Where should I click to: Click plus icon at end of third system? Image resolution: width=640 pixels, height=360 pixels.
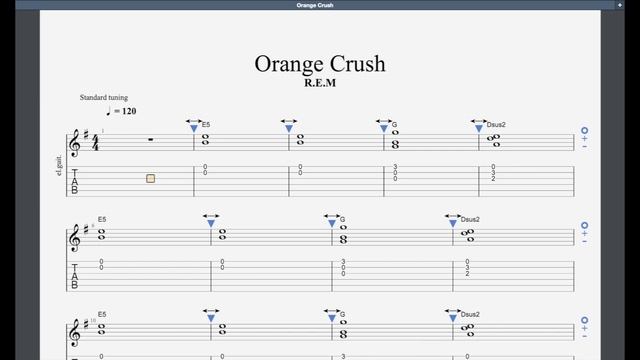pos(584,328)
